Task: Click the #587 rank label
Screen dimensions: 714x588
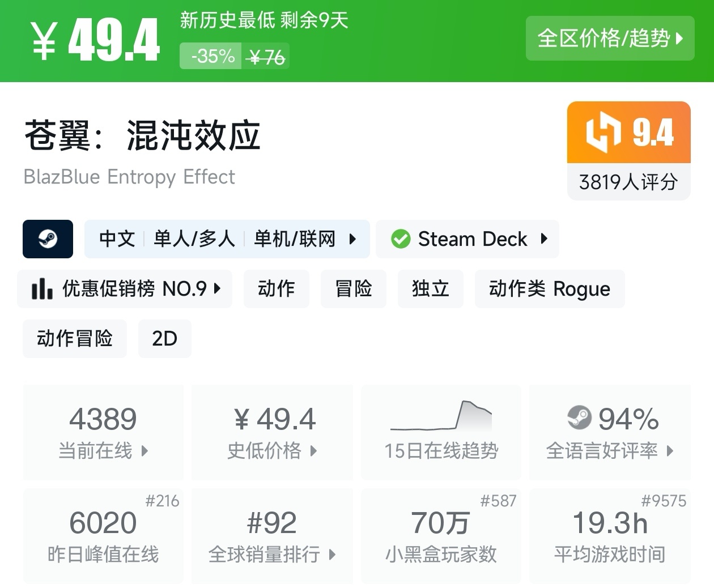Action: click(x=499, y=501)
